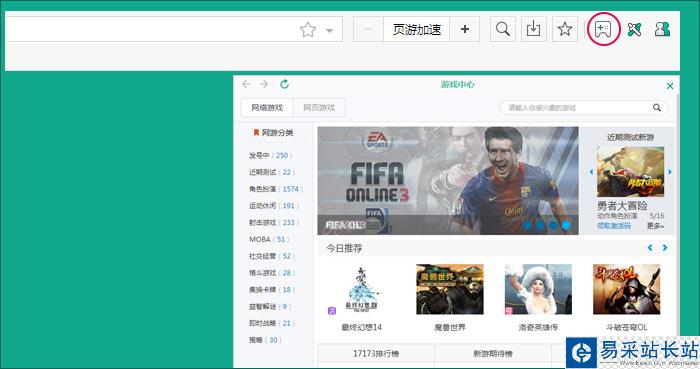Open the downloads toolbar icon
This screenshot has width=700, height=369.
point(533,29)
